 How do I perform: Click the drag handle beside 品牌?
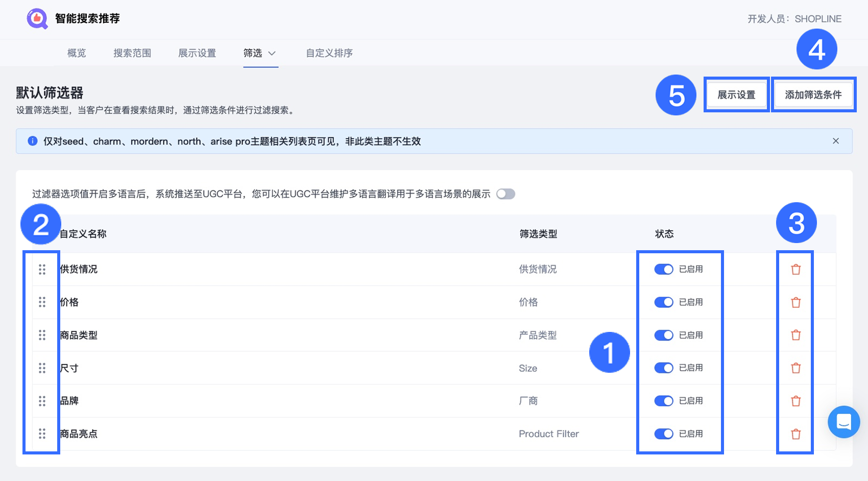click(42, 401)
